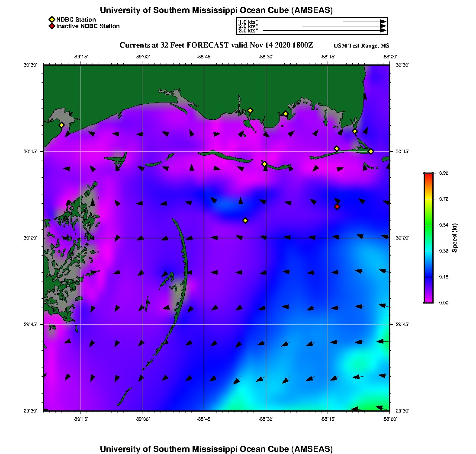Screen dimensions: 476x454
Task: Click the 'USM Test Range, MS' label
Action: pyautogui.click(x=361, y=46)
